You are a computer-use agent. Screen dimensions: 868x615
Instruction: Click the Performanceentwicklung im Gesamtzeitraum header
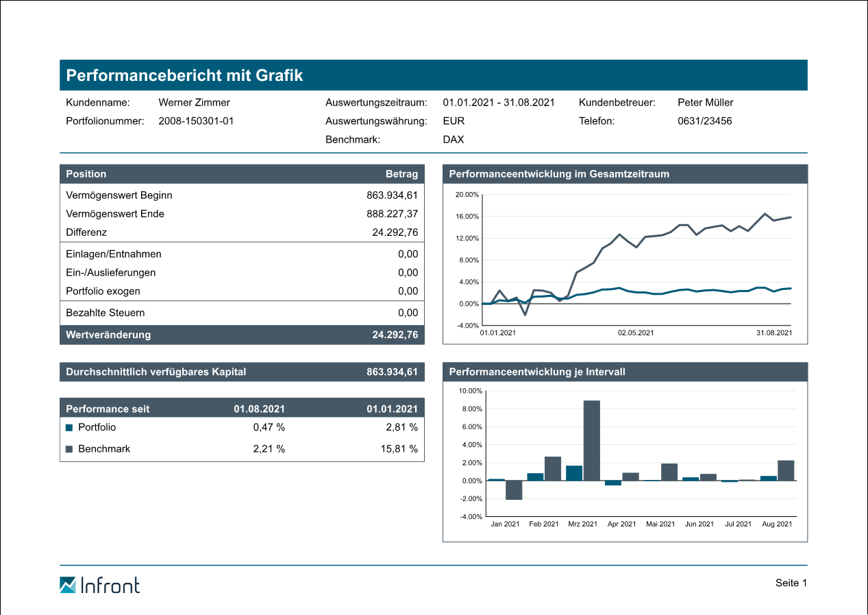559,174
